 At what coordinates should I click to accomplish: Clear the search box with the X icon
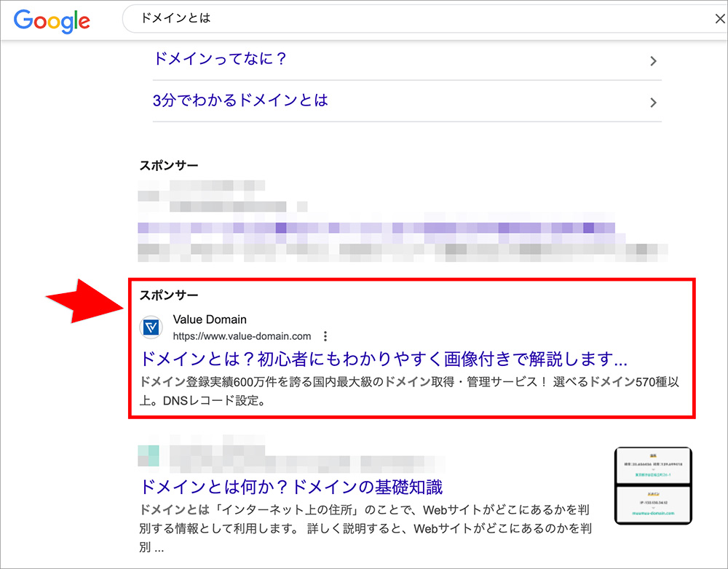click(719, 19)
